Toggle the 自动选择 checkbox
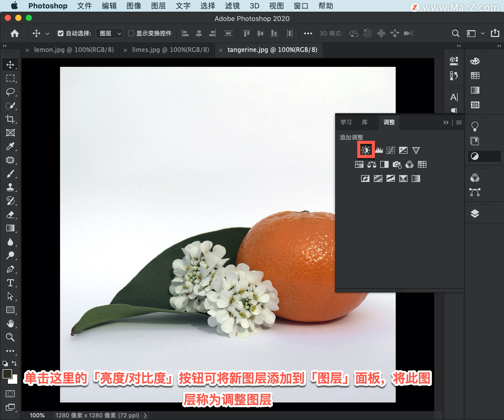This screenshot has height=420, width=504. pos(61,33)
